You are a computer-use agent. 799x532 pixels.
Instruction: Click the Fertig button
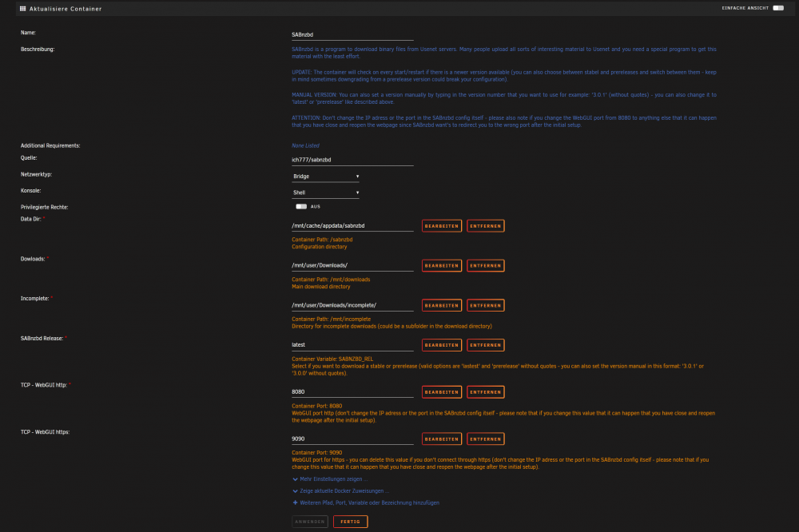click(x=351, y=522)
